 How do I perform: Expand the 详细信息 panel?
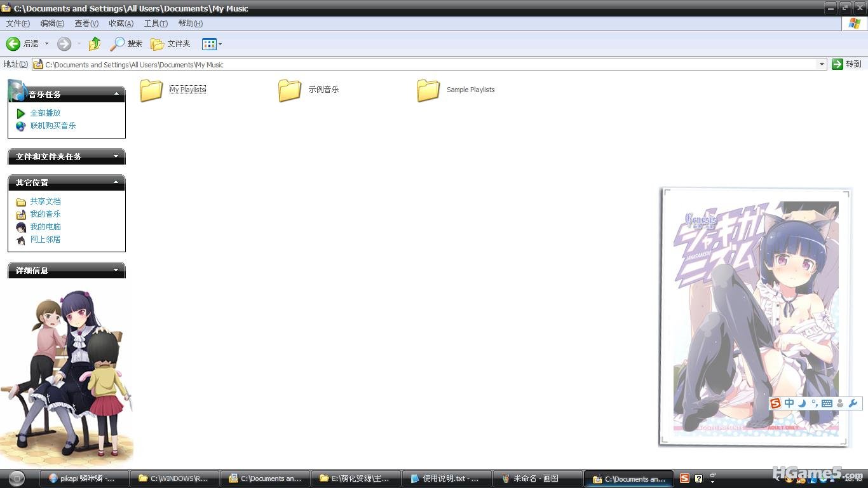tap(116, 270)
